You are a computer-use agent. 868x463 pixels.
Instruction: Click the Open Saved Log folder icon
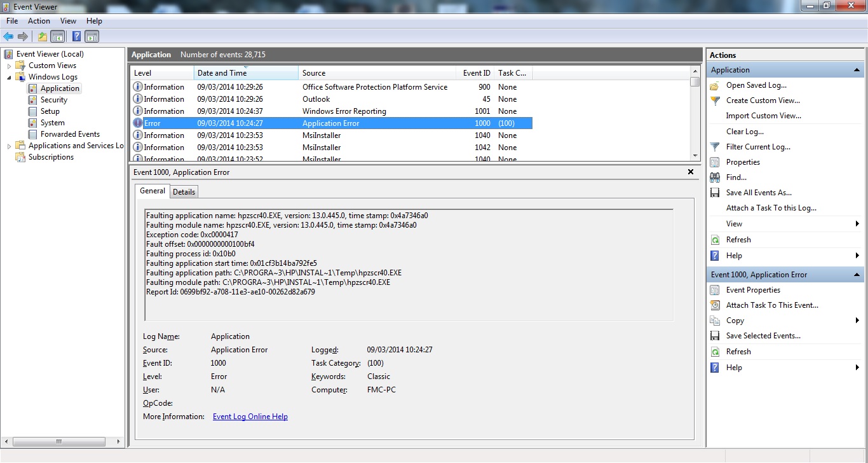click(x=715, y=85)
